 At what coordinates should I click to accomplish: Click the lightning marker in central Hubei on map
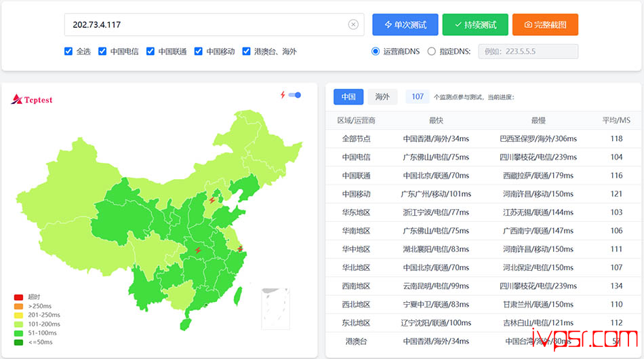[198, 250]
